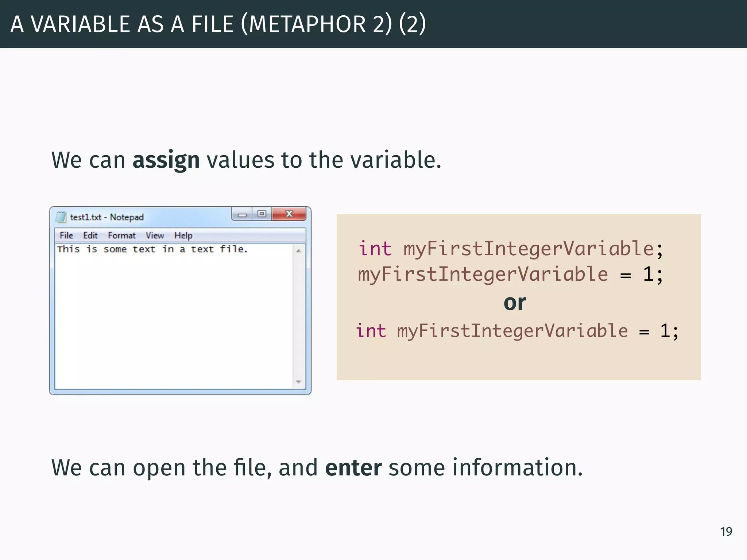The width and height of the screenshot is (747, 560).
Task: Click the text 'This is some text in a text file.'
Action: (x=152, y=249)
